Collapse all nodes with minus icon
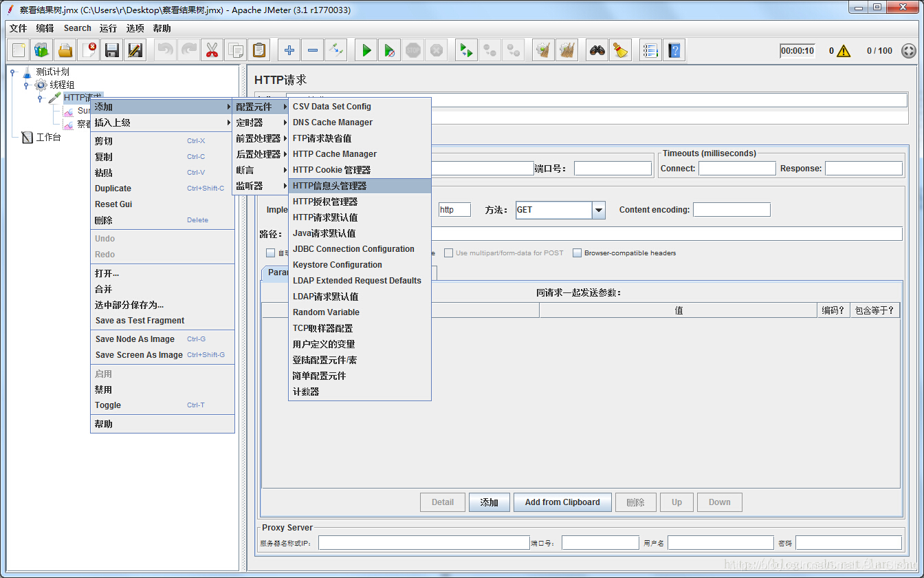The height and width of the screenshot is (578, 924). 313,50
